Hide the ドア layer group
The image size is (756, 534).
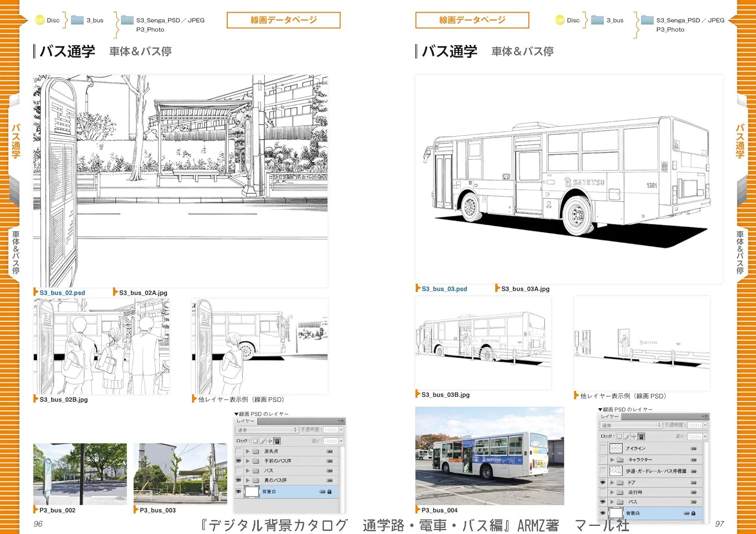603,483
